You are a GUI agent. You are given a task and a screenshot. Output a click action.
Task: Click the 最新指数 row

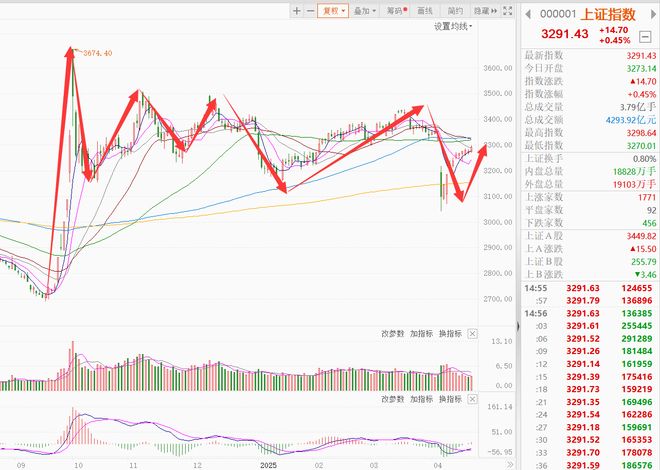pyautogui.click(x=590, y=56)
